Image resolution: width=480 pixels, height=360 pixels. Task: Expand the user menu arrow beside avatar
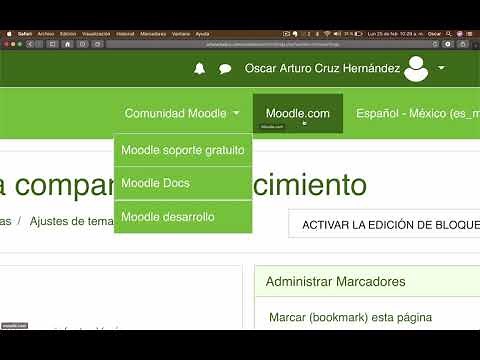click(441, 68)
